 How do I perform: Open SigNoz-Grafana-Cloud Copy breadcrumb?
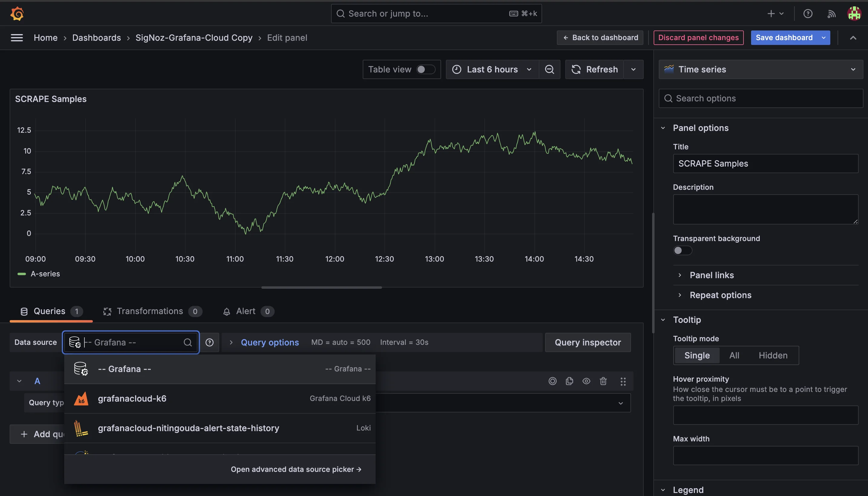194,38
